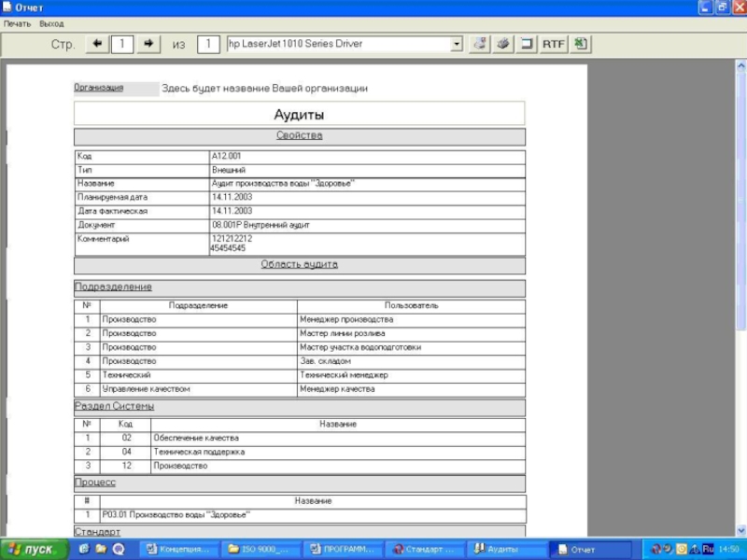The image size is (747, 560).
Task: Click the Область аудита section header
Action: pos(299,264)
